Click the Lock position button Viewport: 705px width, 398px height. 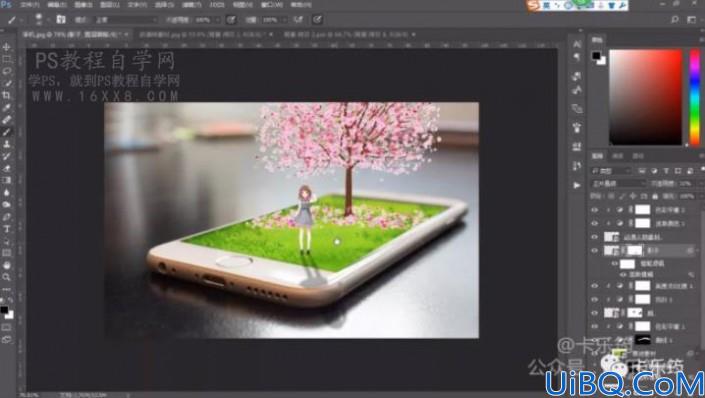(x=633, y=197)
